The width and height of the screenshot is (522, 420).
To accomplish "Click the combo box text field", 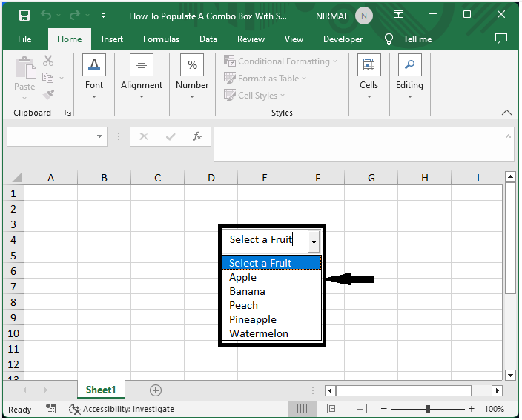I will tap(265, 241).
